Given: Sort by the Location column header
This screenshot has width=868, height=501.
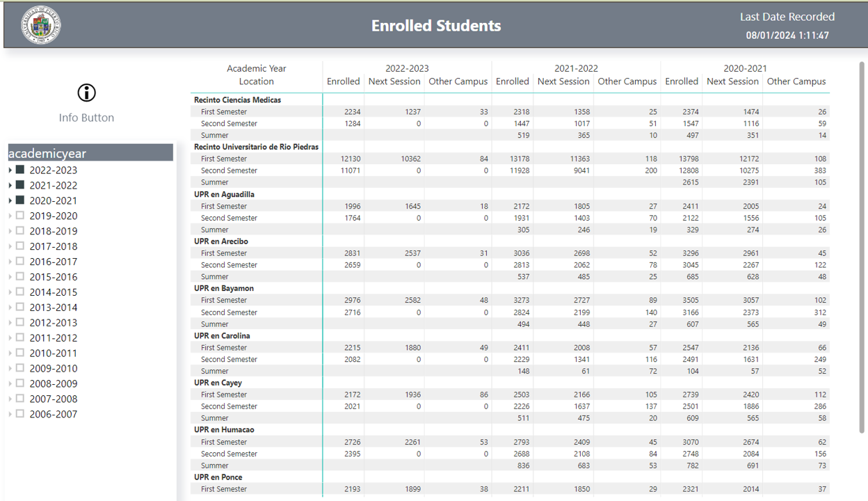Looking at the screenshot, I should pyautogui.click(x=256, y=81).
